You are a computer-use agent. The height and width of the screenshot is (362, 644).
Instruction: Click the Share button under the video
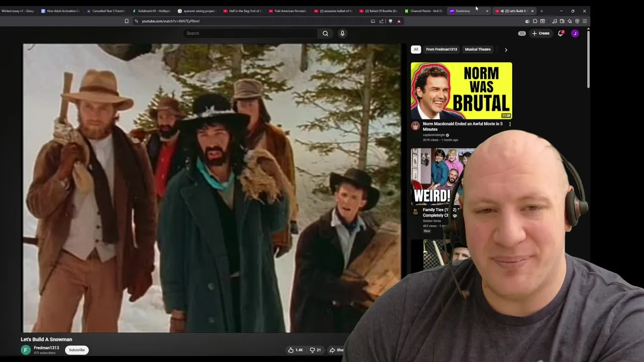pyautogui.click(x=336, y=350)
